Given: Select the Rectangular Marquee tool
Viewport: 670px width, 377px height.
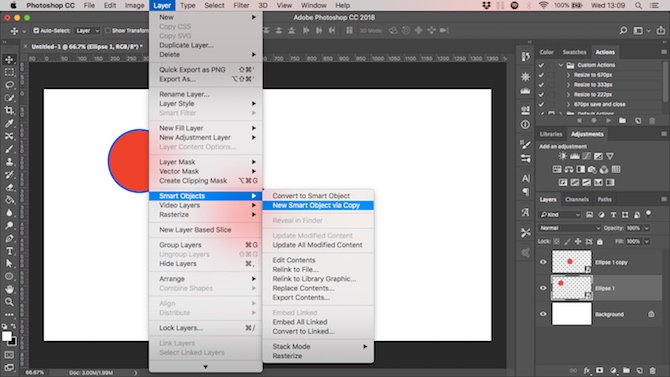Looking at the screenshot, I should coord(9,73).
